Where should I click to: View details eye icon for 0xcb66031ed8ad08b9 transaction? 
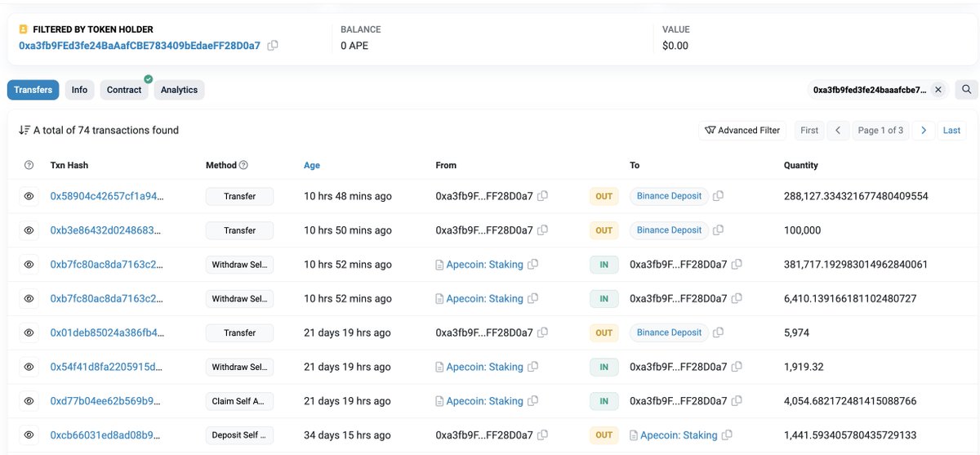click(x=29, y=435)
